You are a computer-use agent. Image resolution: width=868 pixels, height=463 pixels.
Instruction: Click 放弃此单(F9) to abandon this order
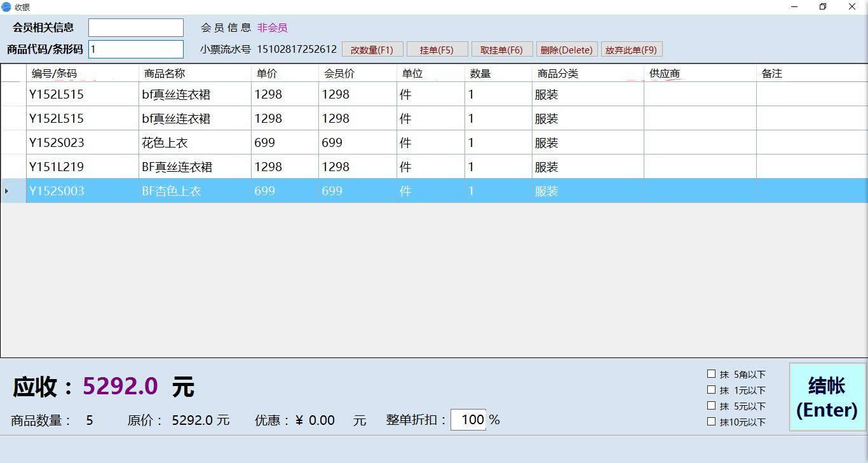click(632, 49)
